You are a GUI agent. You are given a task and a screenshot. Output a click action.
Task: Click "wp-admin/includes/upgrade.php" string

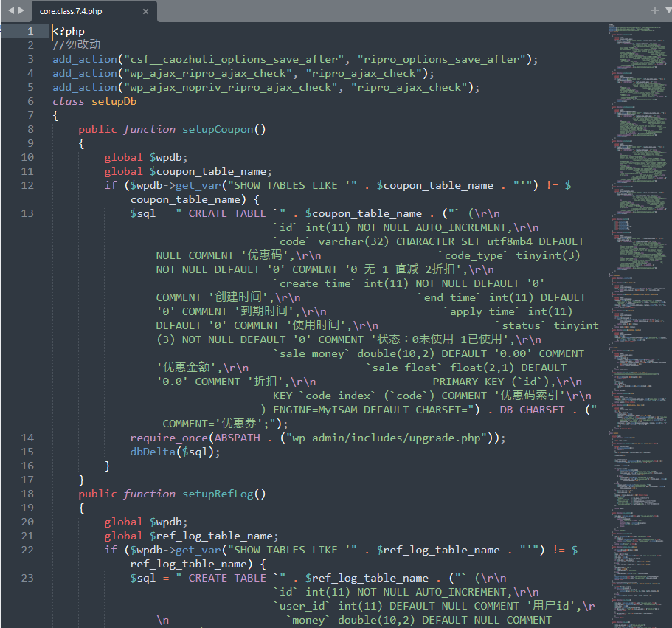coord(389,438)
